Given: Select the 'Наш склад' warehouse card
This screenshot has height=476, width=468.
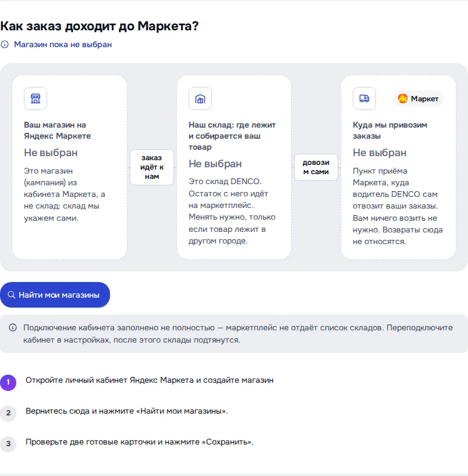Looking at the screenshot, I should (x=234, y=167).
